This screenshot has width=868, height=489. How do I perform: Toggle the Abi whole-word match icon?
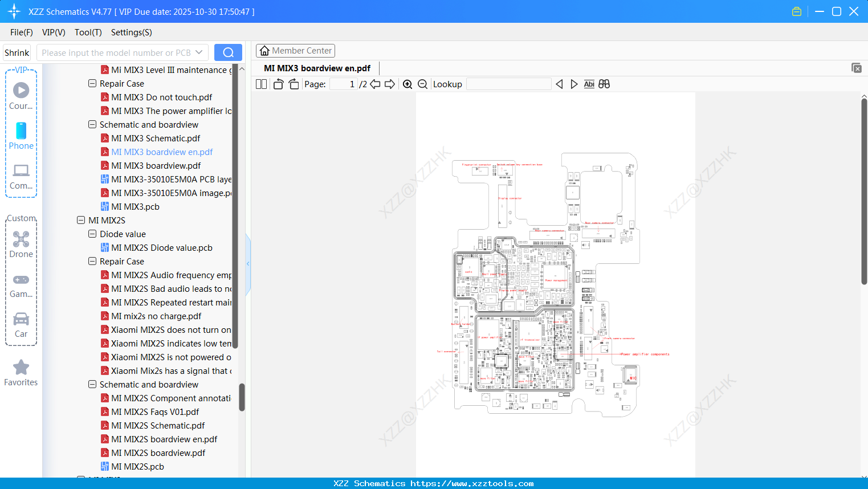(x=589, y=84)
